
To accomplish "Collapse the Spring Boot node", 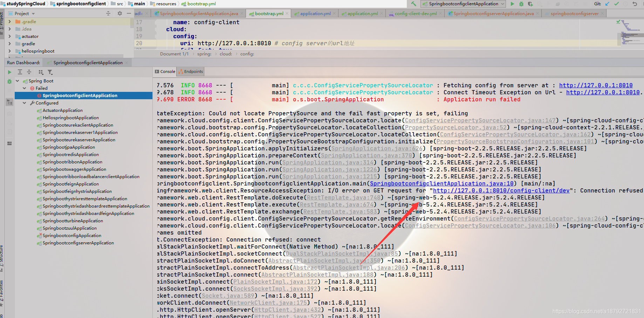I will pos(17,81).
